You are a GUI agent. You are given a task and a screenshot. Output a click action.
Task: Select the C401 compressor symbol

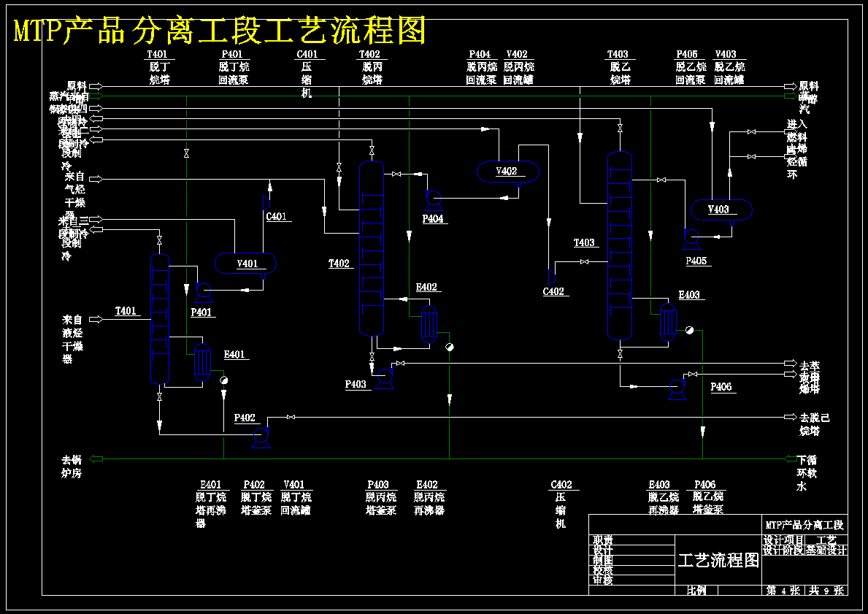(x=266, y=202)
